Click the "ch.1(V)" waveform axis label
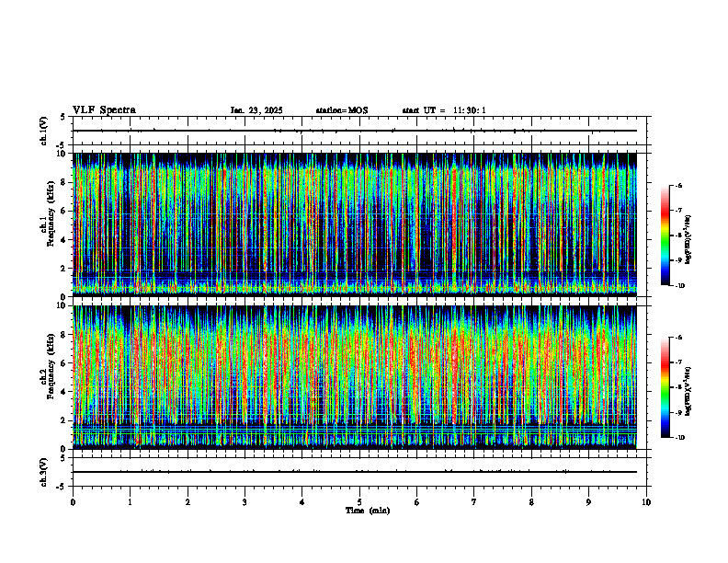 [x=44, y=131]
